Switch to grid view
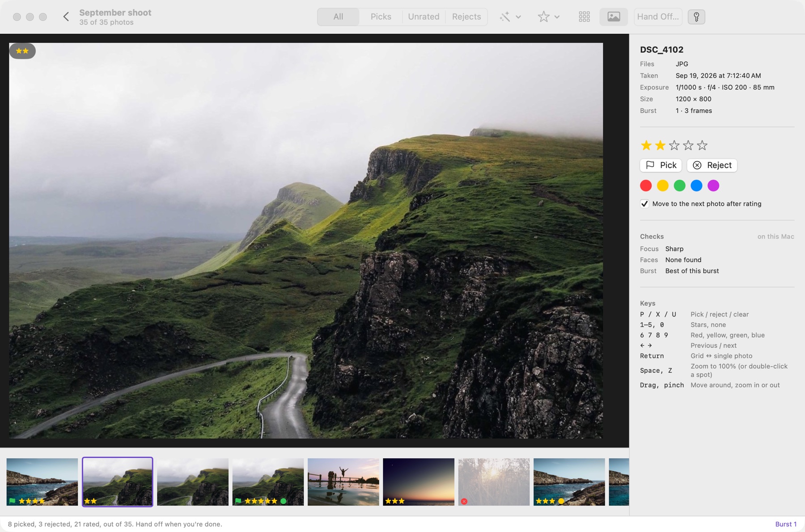 coord(584,17)
